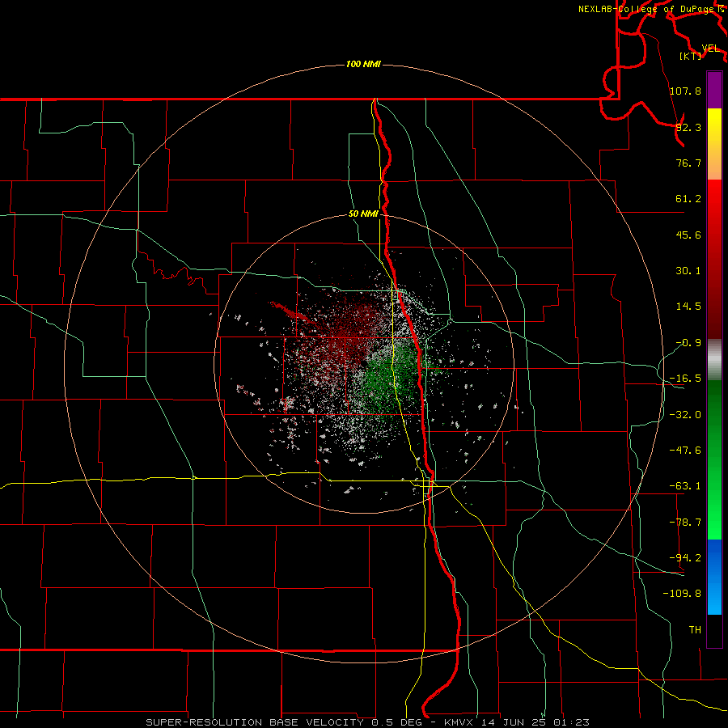Pick the purple segment of the color bar
This screenshot has height=728, width=728.
[714, 90]
